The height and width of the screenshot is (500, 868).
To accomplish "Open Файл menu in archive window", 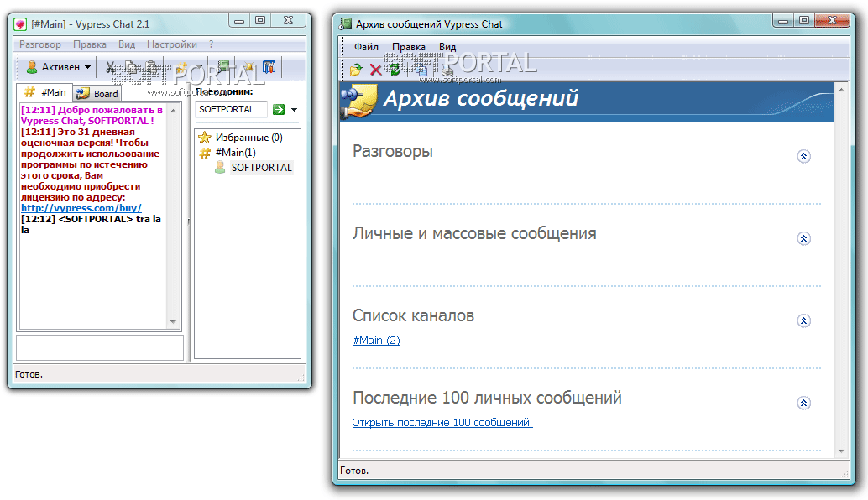I will point(366,47).
